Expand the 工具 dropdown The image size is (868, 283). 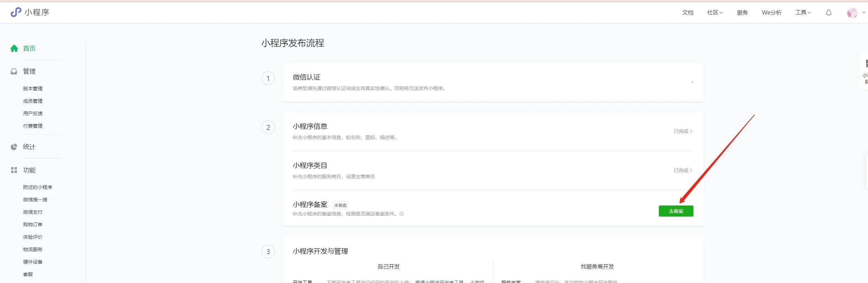803,12
